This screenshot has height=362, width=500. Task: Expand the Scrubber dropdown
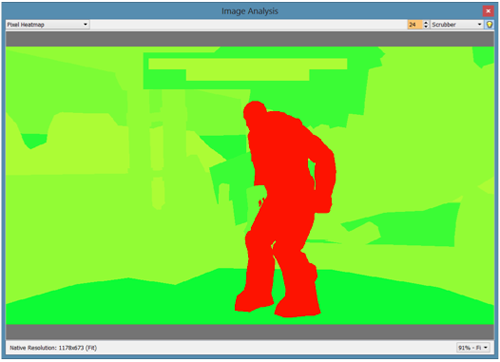tap(457, 24)
